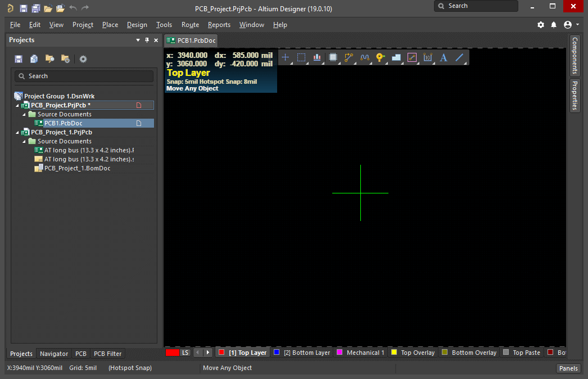Open the Design menu
Viewport: 588px width, 379px height.
137,25
